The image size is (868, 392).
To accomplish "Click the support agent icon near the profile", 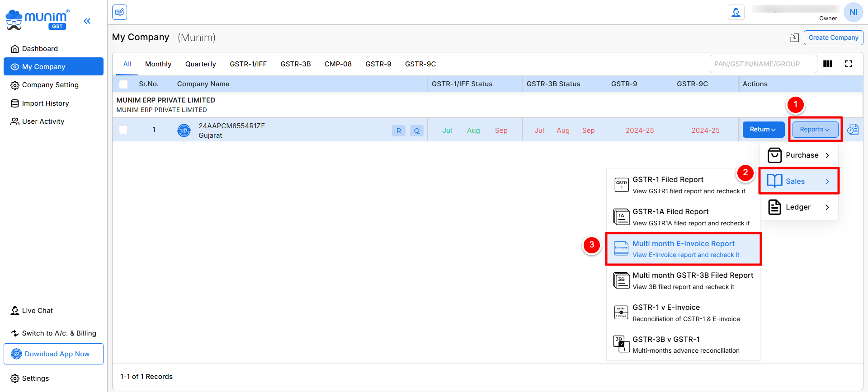I will point(736,12).
